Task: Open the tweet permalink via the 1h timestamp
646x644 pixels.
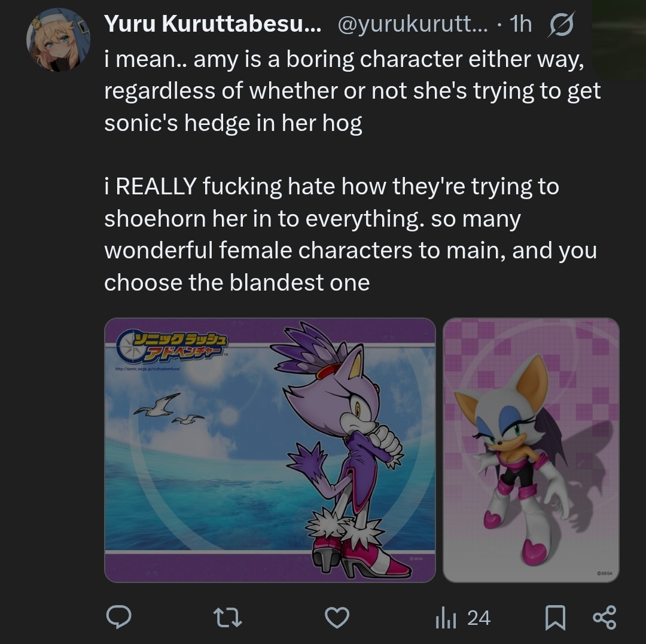Action: (520, 24)
